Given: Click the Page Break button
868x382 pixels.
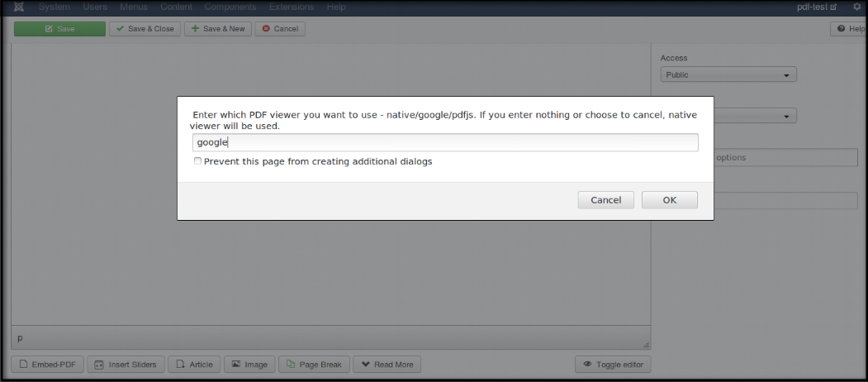Looking at the screenshot, I should tap(314, 365).
